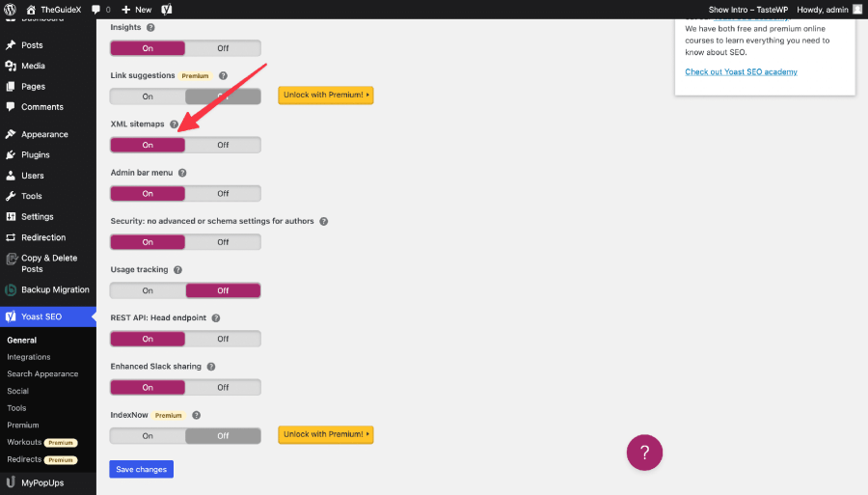Open help icon next to Usage tracking
The width and height of the screenshot is (868, 495).
point(177,269)
